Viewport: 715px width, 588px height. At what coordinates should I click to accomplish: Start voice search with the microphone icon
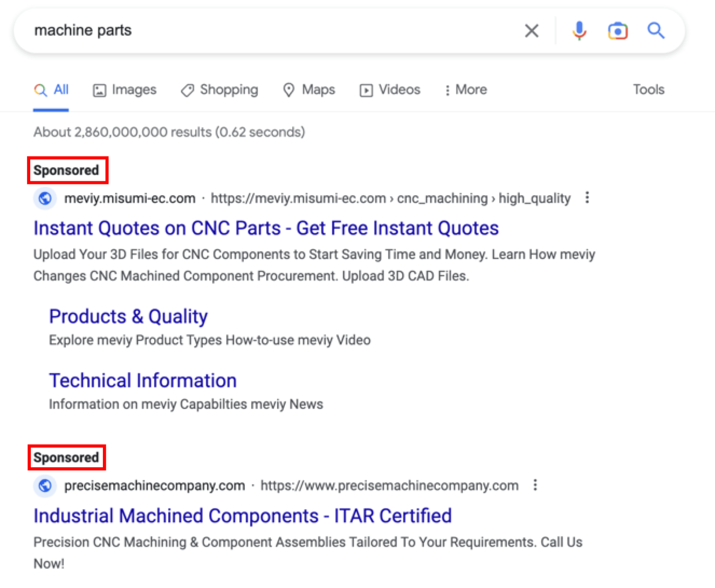[579, 31]
